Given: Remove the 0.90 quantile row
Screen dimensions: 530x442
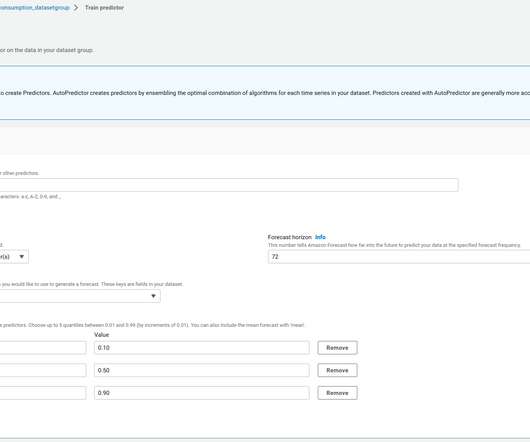Looking at the screenshot, I should (x=337, y=393).
